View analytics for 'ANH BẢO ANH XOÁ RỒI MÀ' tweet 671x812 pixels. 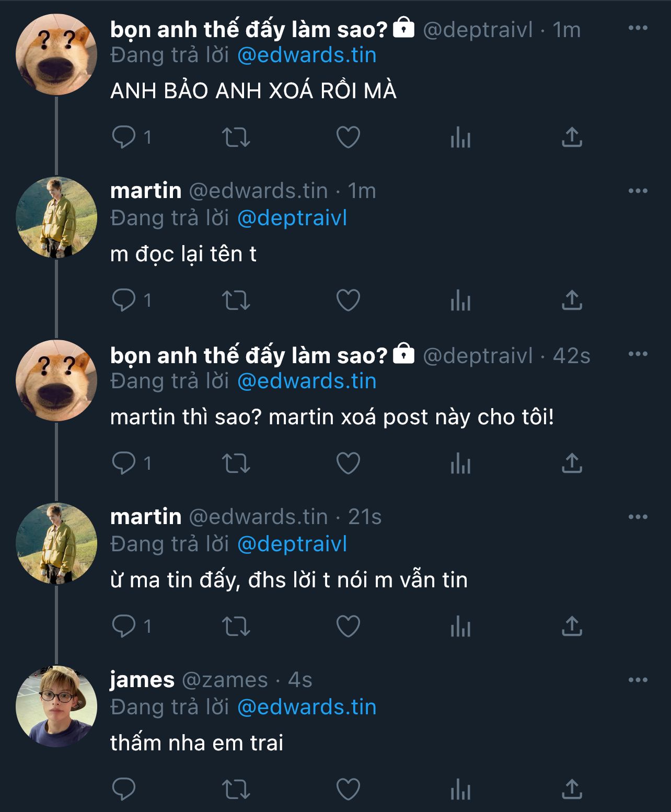460,137
